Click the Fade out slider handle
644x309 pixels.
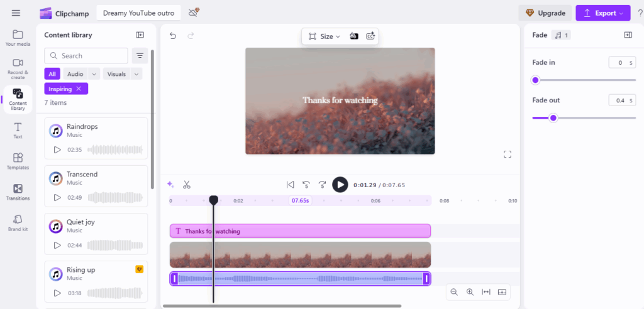pos(553,118)
